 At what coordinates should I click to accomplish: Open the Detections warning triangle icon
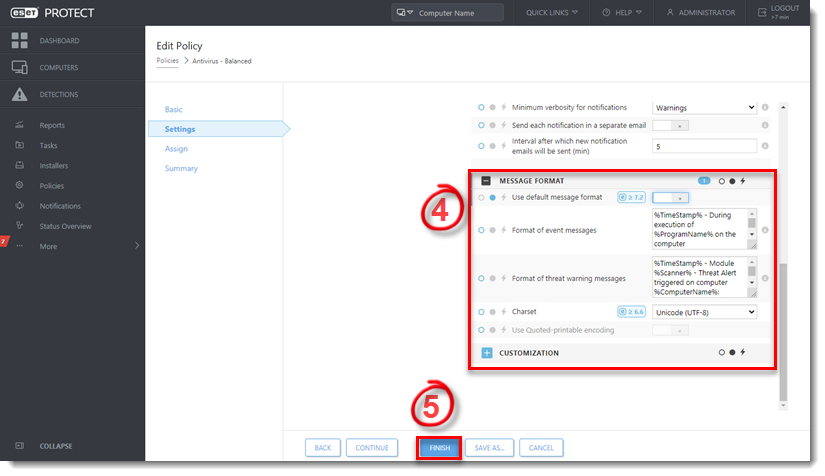(x=19, y=94)
